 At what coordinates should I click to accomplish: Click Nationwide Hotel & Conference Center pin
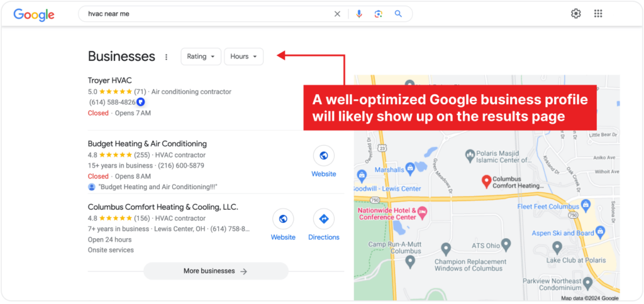[423, 212]
